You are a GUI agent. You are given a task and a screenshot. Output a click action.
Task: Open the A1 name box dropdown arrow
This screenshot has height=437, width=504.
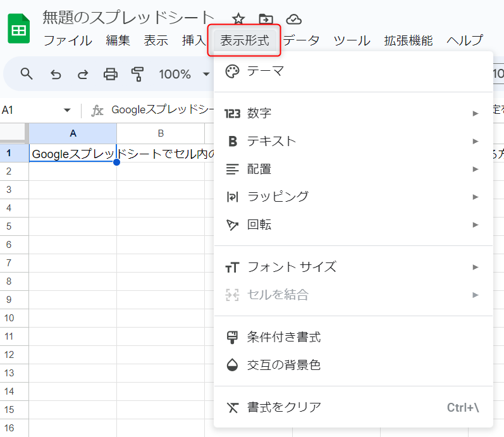tap(67, 110)
